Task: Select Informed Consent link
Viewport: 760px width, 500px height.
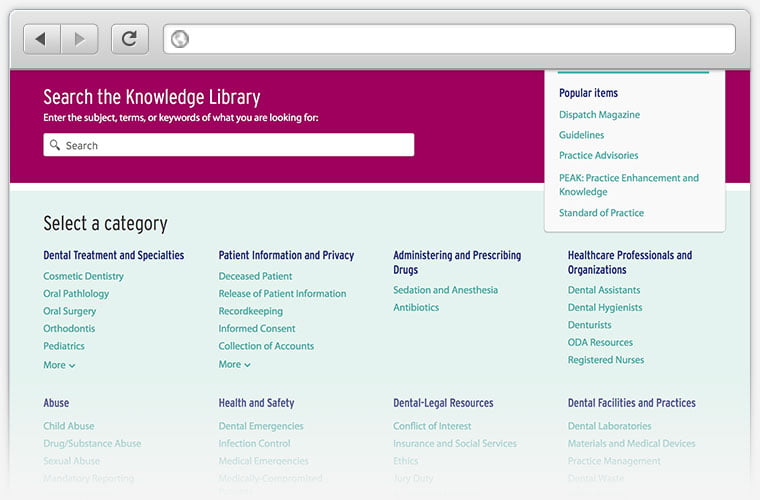Action: click(256, 328)
